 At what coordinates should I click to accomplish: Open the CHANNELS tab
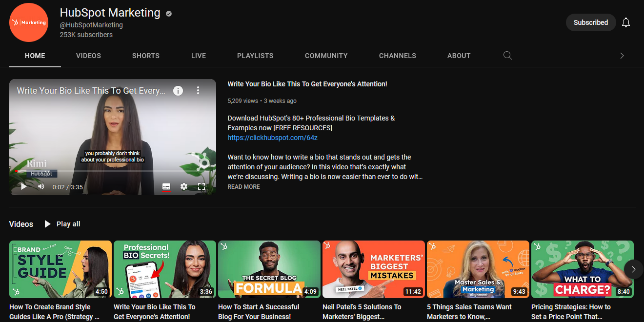pos(398,56)
